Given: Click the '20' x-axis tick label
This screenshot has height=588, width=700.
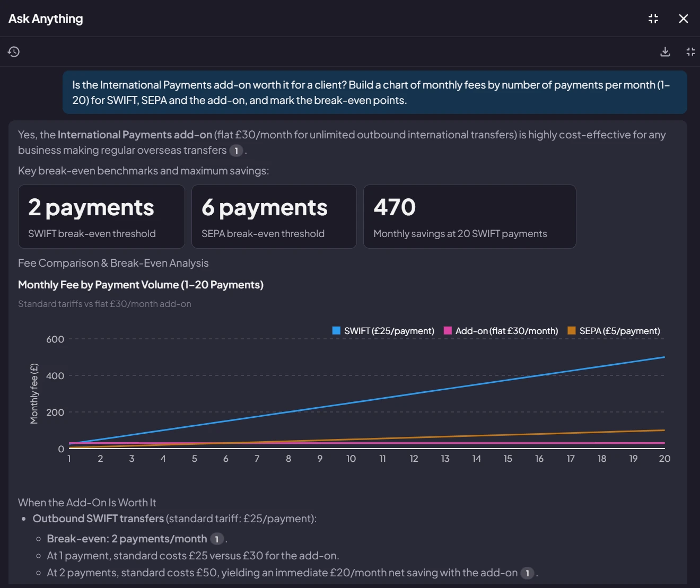Looking at the screenshot, I should 664,459.
